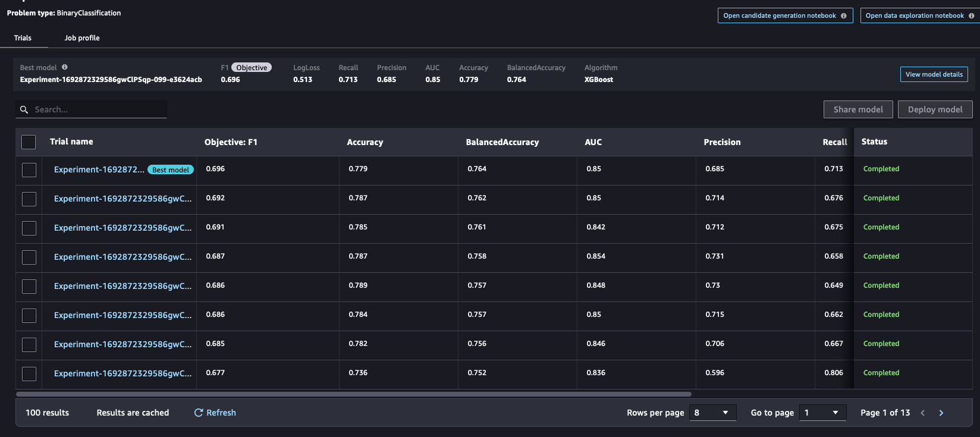Open the Best model experiment link
The width and height of the screenshot is (980, 437).
pos(99,169)
